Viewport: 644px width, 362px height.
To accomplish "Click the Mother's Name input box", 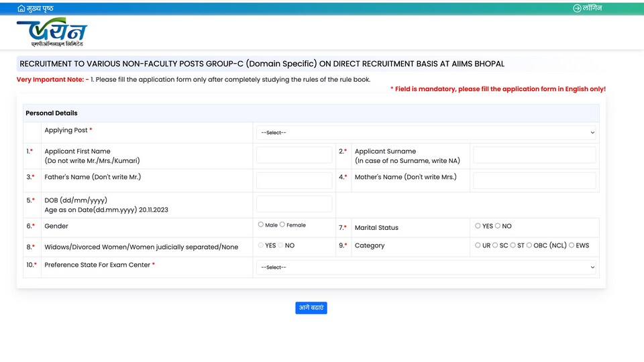I will pos(535,180).
